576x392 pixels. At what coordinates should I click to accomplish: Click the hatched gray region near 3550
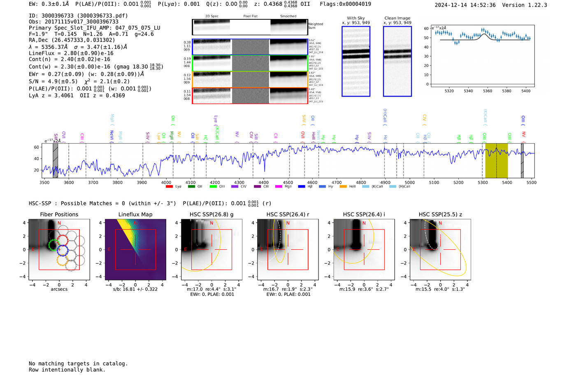(55, 160)
